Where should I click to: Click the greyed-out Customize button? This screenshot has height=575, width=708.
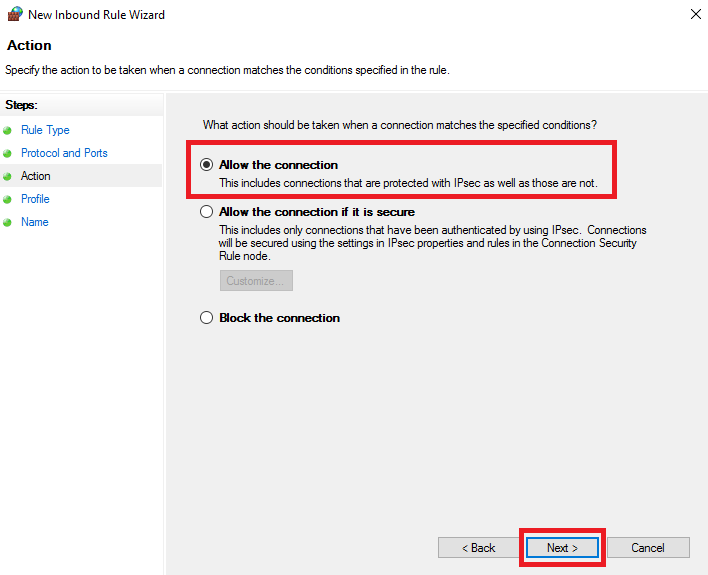pyautogui.click(x=256, y=280)
